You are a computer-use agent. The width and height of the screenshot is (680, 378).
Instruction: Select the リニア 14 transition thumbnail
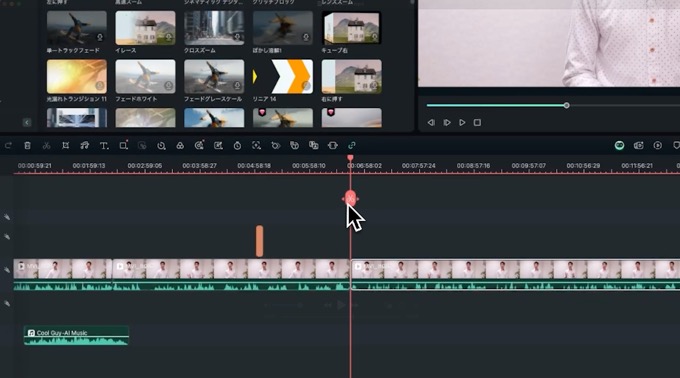click(x=283, y=77)
